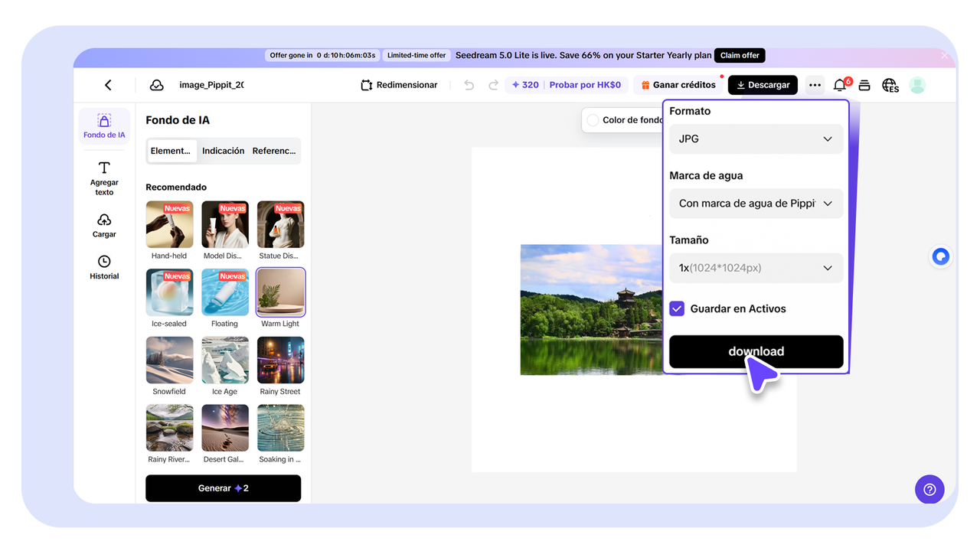Click the Redimensionar resize tool

click(399, 85)
